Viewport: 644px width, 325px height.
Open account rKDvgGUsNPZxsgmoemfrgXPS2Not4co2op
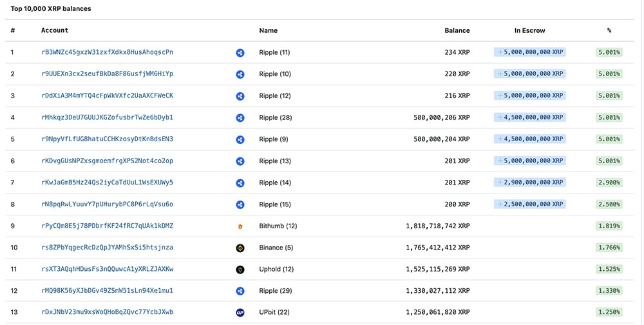coord(107,161)
